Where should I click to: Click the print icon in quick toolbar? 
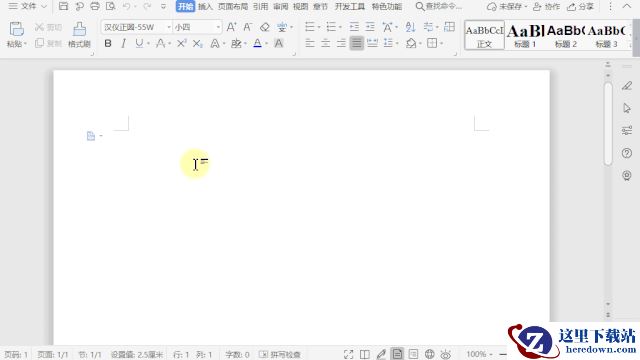(95, 6)
